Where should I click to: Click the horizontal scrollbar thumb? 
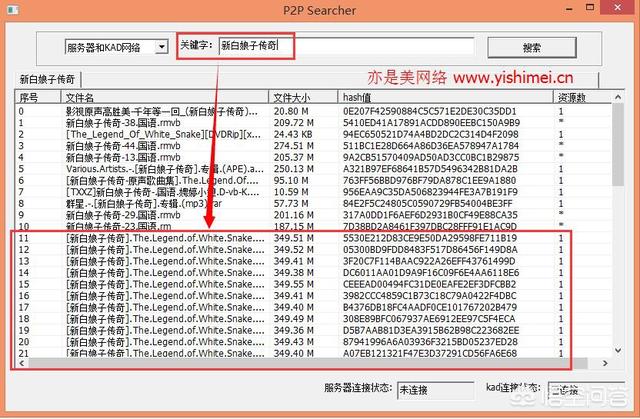[308, 363]
